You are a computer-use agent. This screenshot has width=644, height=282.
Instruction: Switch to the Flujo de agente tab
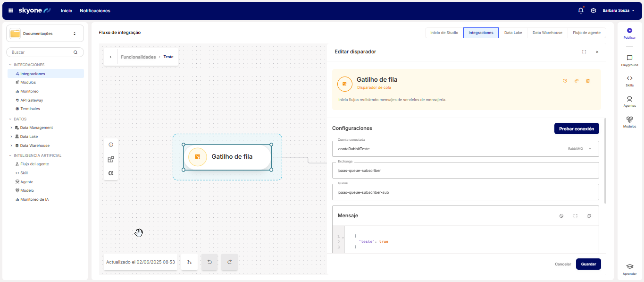tap(586, 33)
